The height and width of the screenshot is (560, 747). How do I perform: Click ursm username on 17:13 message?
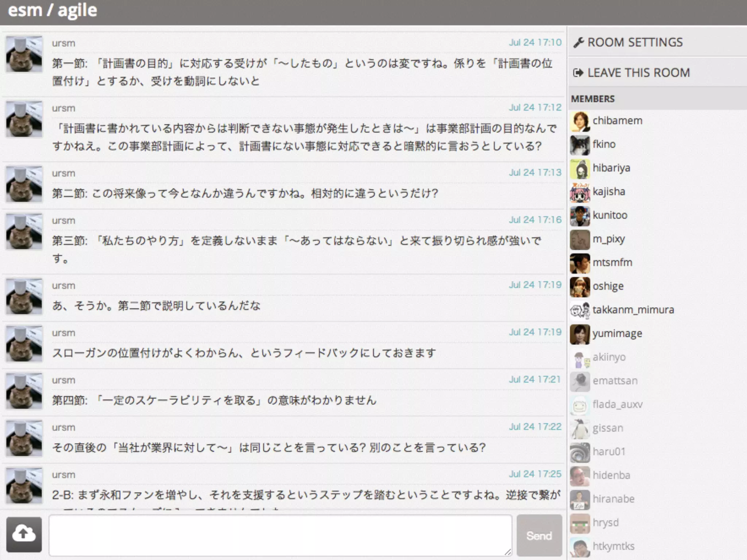coord(63,174)
